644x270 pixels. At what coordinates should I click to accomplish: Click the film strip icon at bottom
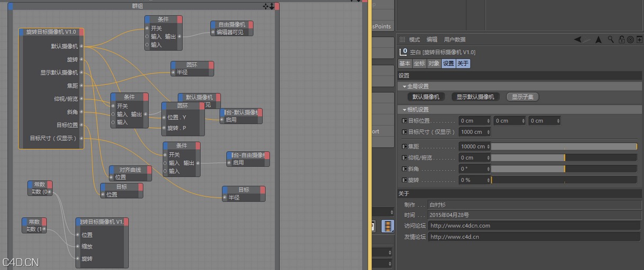389,226
